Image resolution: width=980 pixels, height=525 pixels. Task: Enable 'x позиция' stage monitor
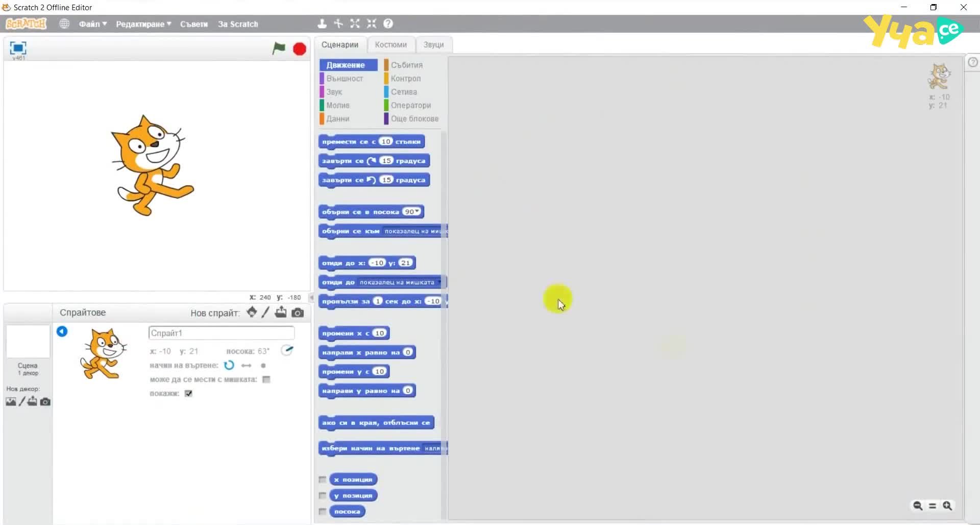[323, 480]
